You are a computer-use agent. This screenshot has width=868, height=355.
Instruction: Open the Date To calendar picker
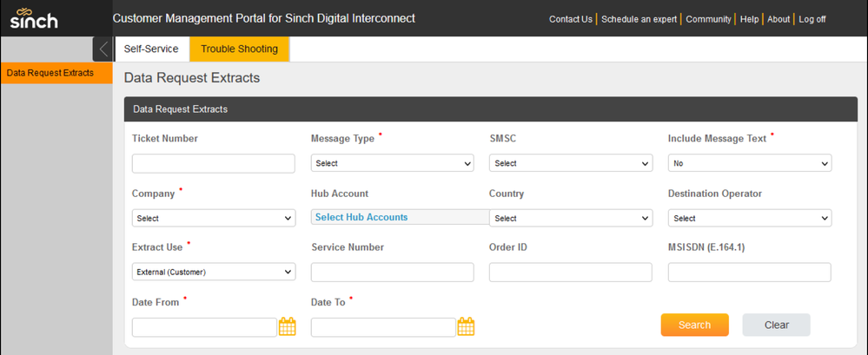coord(466,327)
